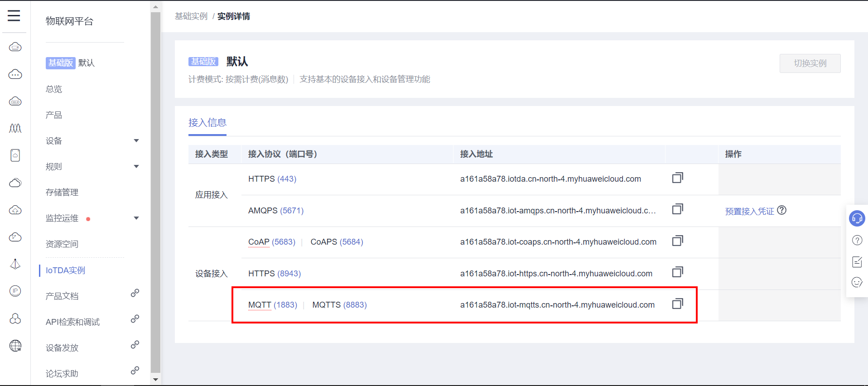The height and width of the screenshot is (386, 868).
Task: Open 资源空间 in sidebar
Action: (x=62, y=244)
